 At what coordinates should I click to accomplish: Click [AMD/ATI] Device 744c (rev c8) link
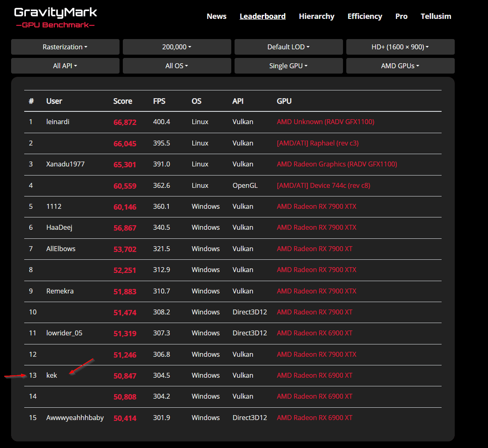[324, 185]
